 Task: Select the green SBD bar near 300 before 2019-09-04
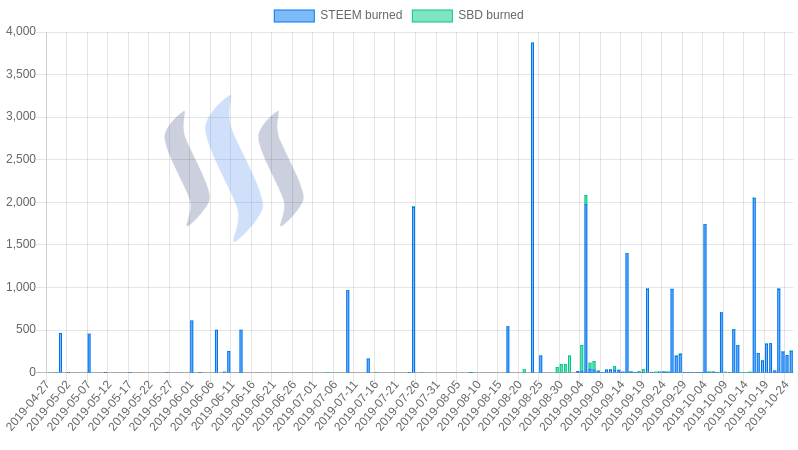pos(582,359)
